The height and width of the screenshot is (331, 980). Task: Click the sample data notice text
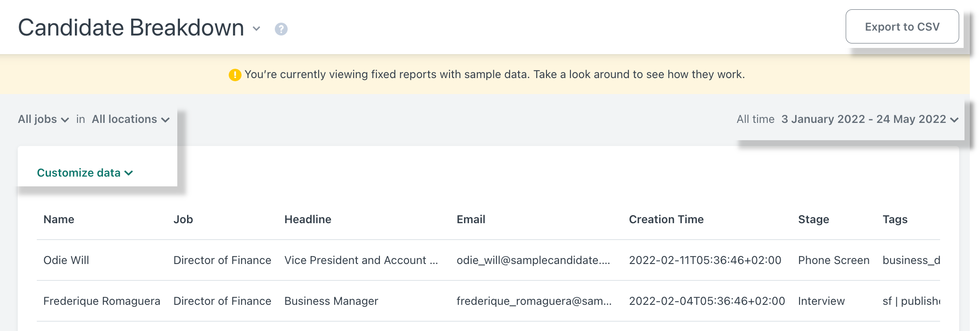coord(495,75)
